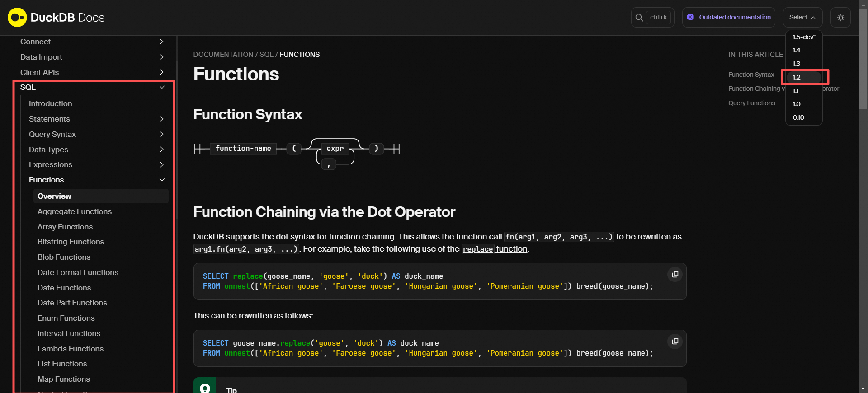The width and height of the screenshot is (868, 393).
Task: Expand the Data Types section chevron
Action: click(x=162, y=150)
